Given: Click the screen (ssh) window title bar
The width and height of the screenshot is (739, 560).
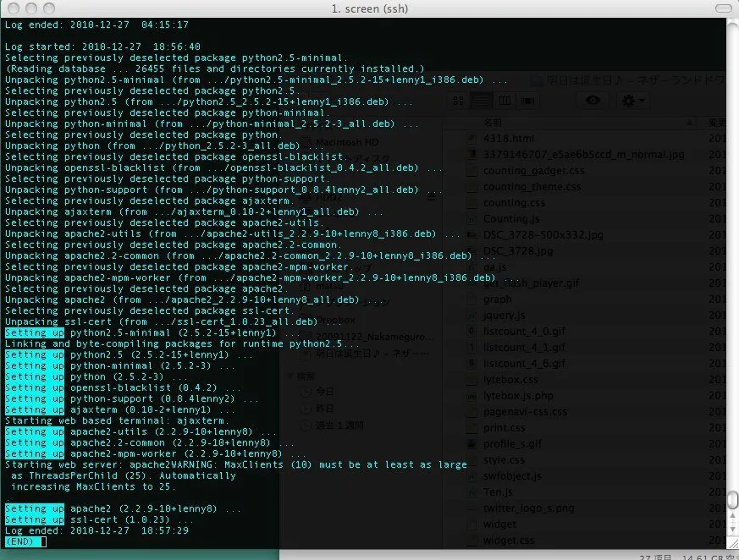Looking at the screenshot, I should pyautogui.click(x=369, y=8).
